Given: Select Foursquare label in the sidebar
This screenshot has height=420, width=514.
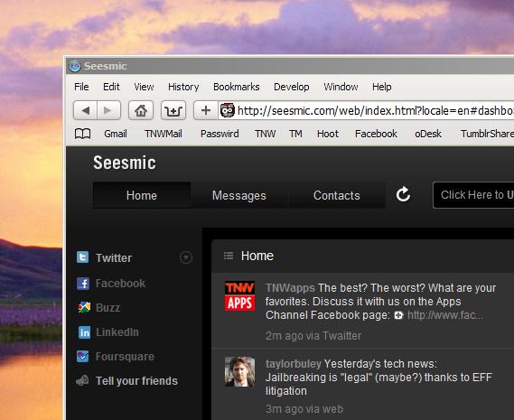Looking at the screenshot, I should [125, 357].
